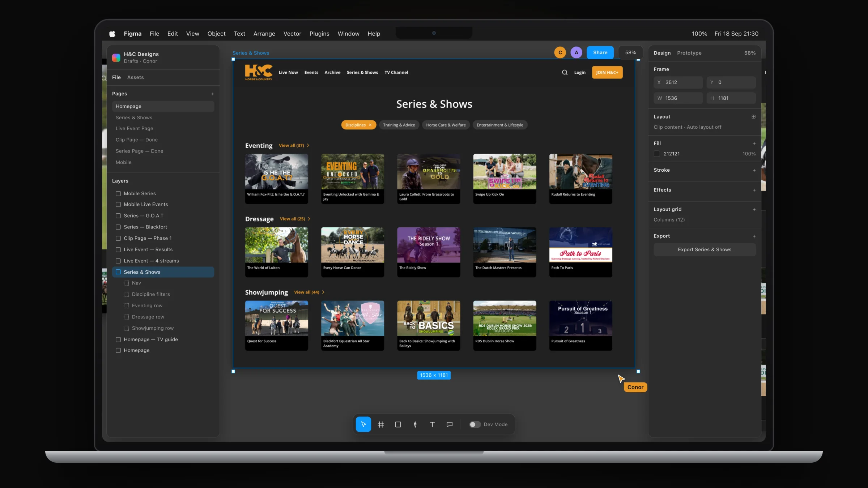This screenshot has width=868, height=488.
Task: Open the 58% zoom dropdown
Action: pos(630,52)
